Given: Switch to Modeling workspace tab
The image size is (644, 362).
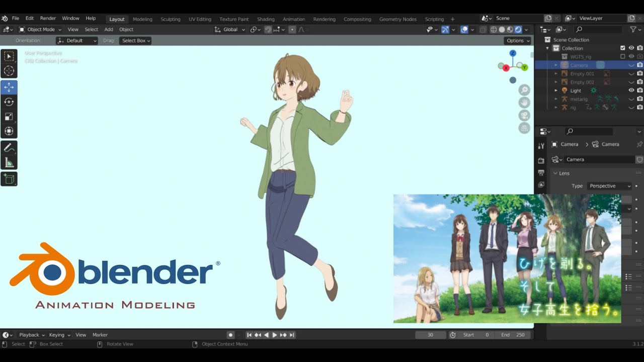Looking at the screenshot, I should [142, 19].
